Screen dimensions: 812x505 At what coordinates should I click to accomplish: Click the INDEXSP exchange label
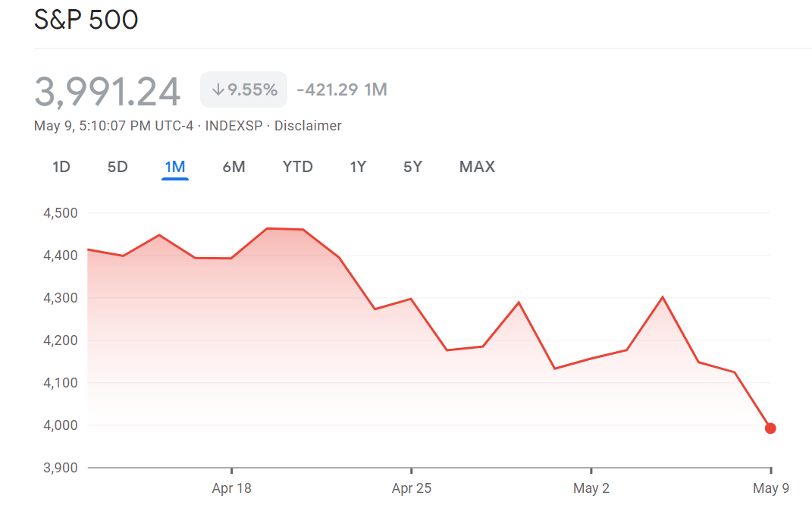tap(234, 126)
